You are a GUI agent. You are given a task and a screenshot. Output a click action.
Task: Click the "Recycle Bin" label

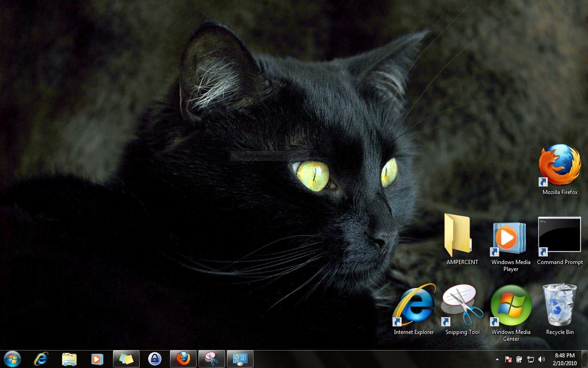point(560,332)
